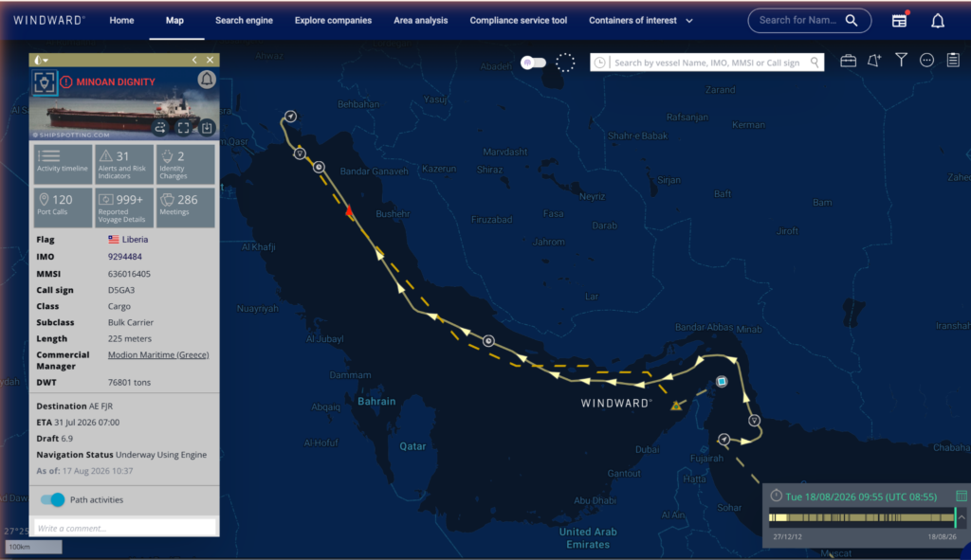Screen dimensions: 971x560
Task: Open the Modion Maritime (Greece) link
Action: [158, 354]
